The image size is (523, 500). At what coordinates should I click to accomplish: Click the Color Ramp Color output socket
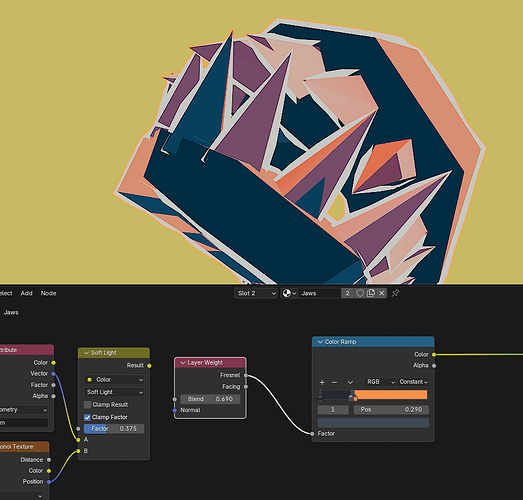tap(434, 355)
